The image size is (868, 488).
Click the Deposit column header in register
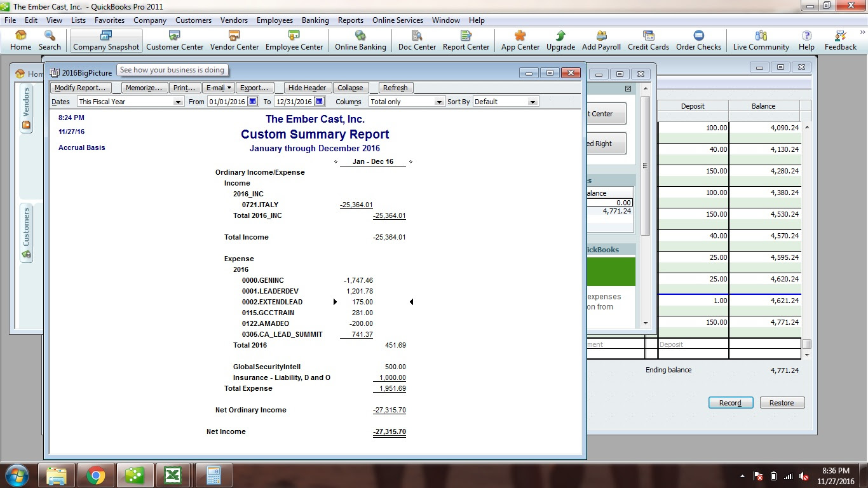[692, 106]
